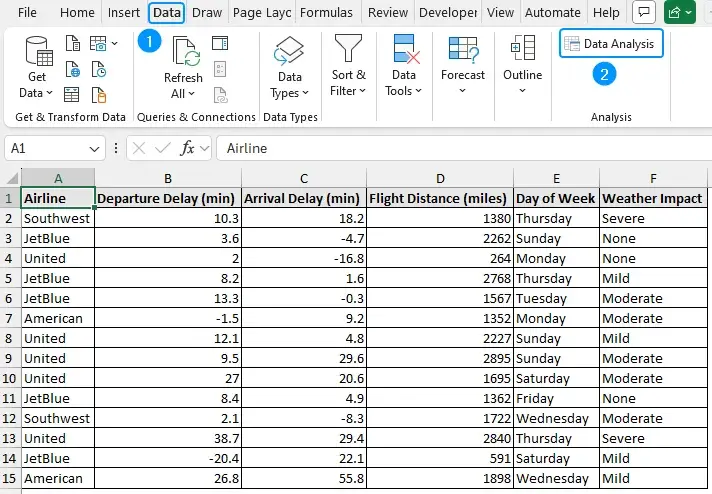Select the cell containing 55.8
The width and height of the screenshot is (712, 494).
304,478
